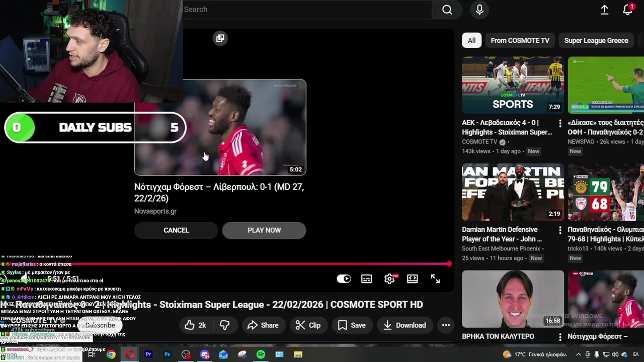Open video settings gear

(x=389, y=279)
